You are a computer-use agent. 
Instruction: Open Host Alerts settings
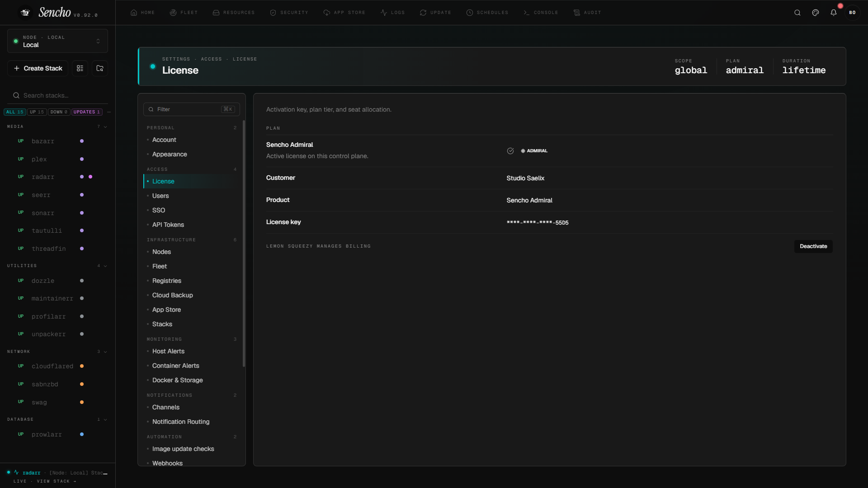click(x=192, y=352)
